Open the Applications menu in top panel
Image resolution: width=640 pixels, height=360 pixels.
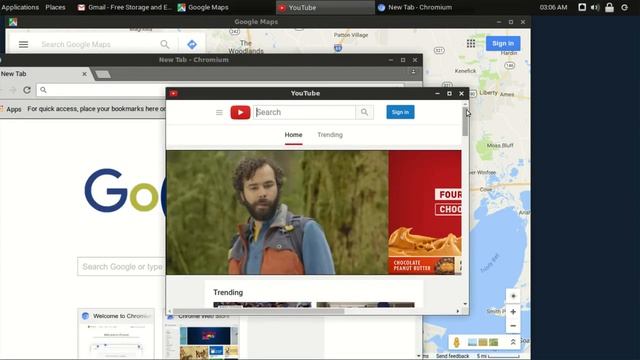coord(20,7)
